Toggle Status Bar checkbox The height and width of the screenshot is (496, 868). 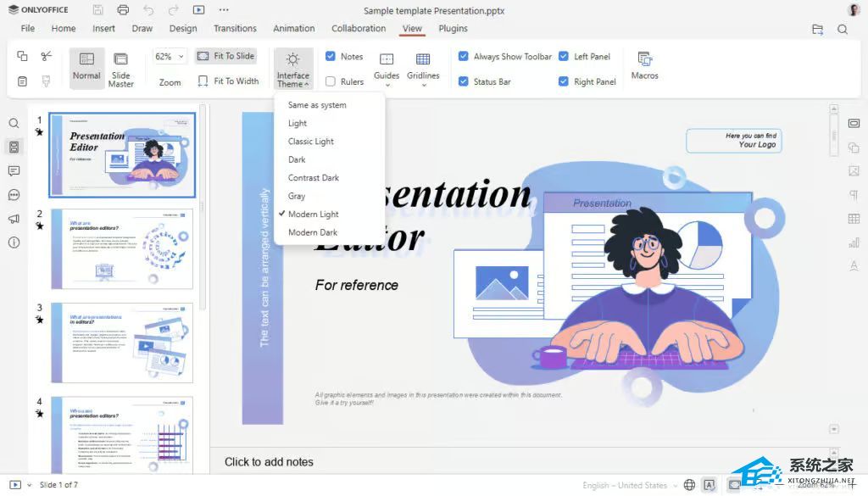pos(464,81)
